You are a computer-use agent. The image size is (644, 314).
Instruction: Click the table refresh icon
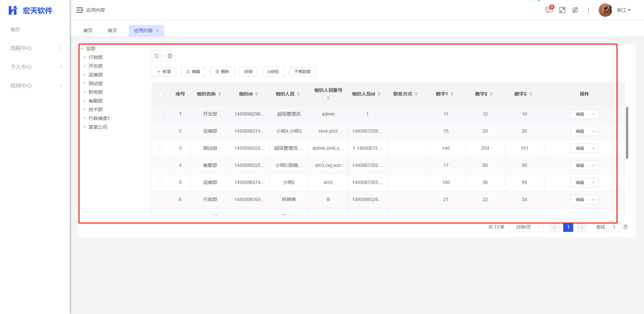point(157,56)
